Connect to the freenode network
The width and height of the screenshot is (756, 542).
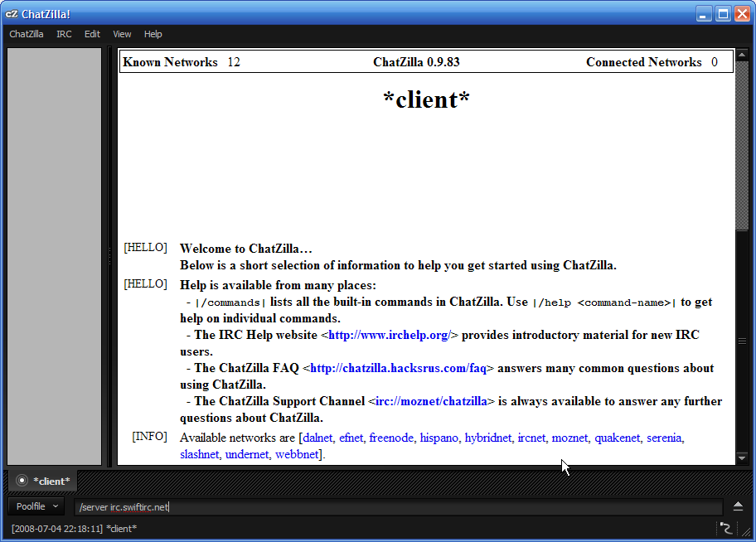click(x=391, y=438)
